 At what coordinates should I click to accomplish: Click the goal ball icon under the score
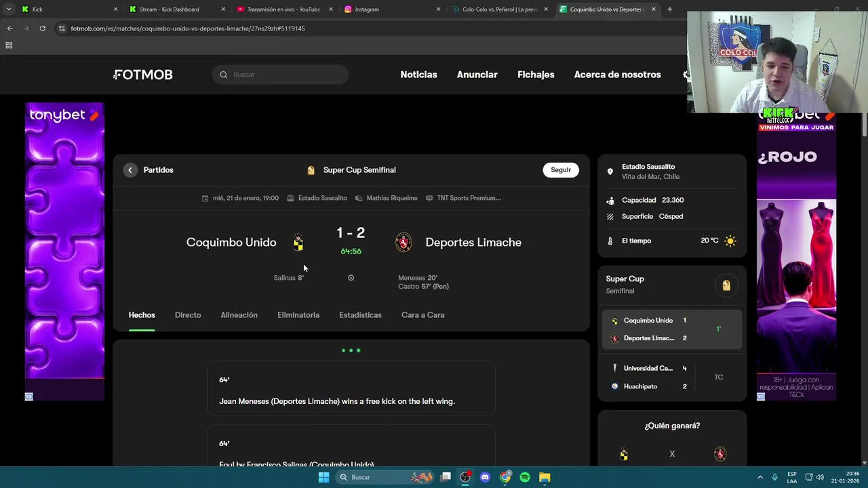(x=351, y=278)
